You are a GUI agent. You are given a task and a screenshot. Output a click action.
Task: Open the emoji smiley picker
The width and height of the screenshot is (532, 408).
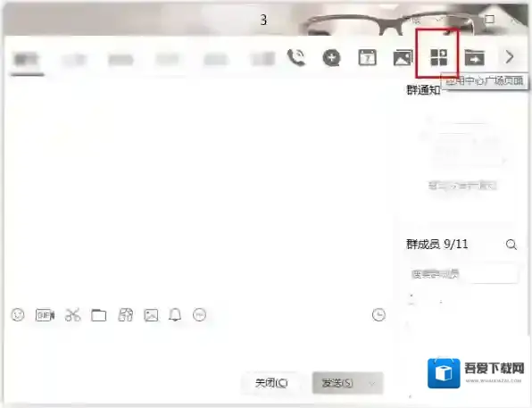[18, 314]
